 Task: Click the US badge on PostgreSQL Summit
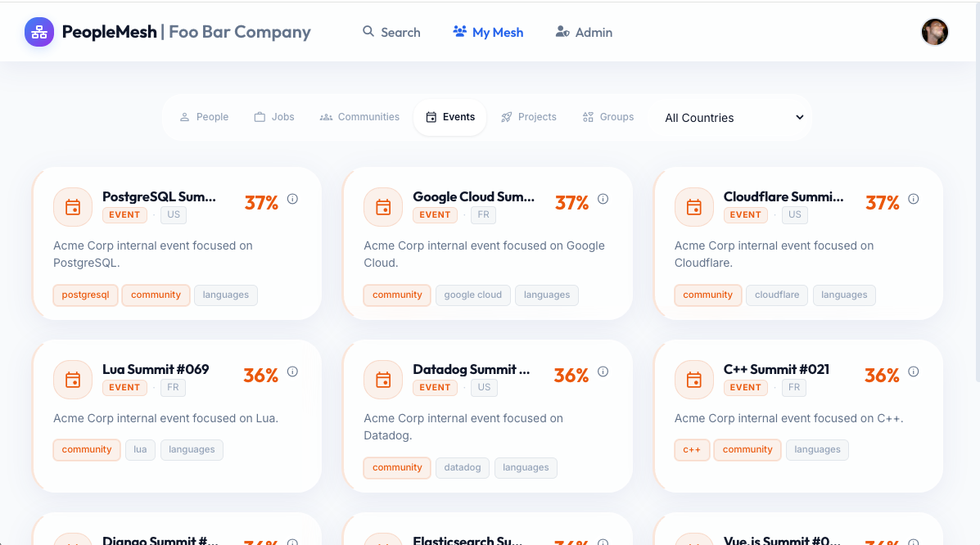174,215
